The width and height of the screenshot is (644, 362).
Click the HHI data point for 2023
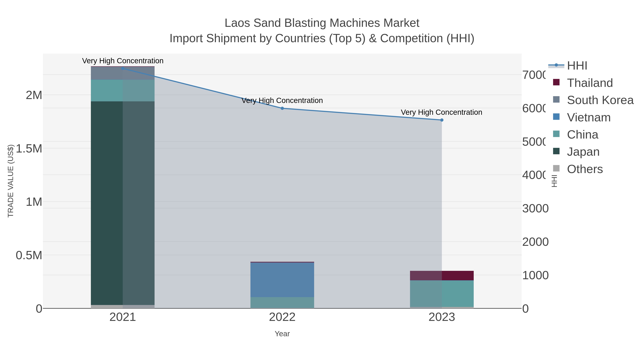pos(442,120)
